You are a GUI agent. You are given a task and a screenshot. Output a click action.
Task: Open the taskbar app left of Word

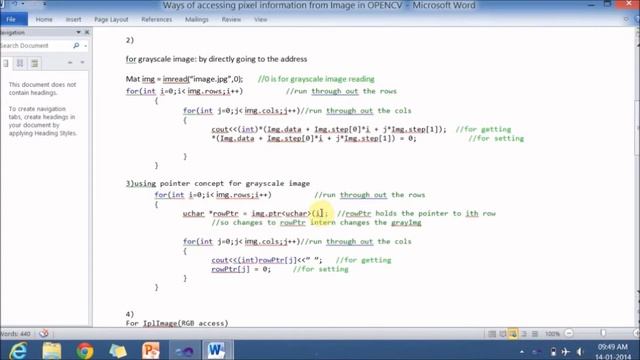pos(184,351)
